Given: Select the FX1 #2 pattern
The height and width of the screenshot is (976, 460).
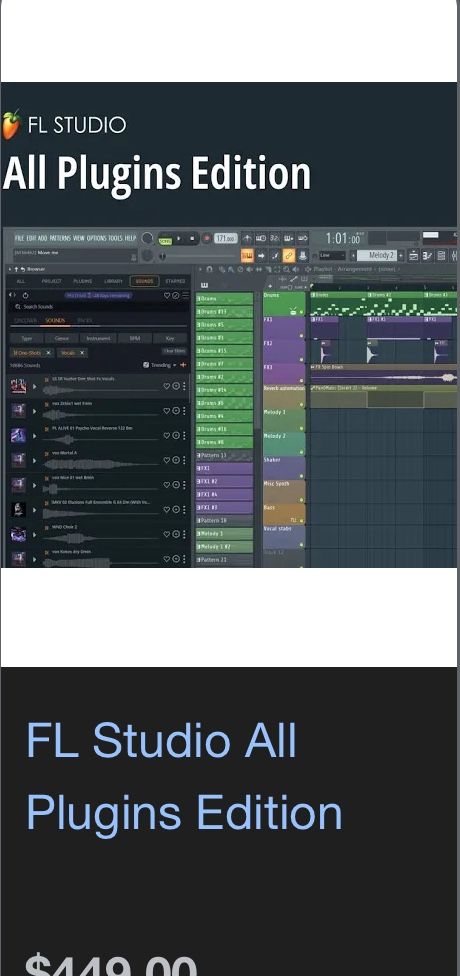Looking at the screenshot, I should [x=225, y=481].
